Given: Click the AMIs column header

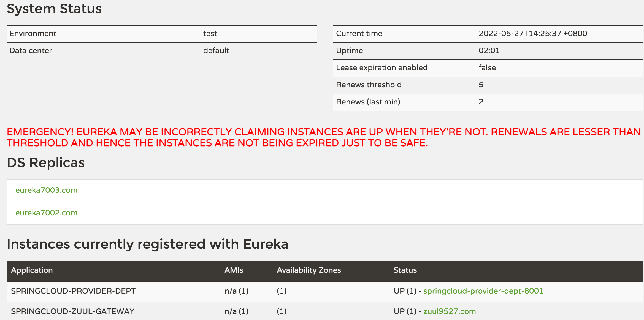Looking at the screenshot, I should point(234,270).
